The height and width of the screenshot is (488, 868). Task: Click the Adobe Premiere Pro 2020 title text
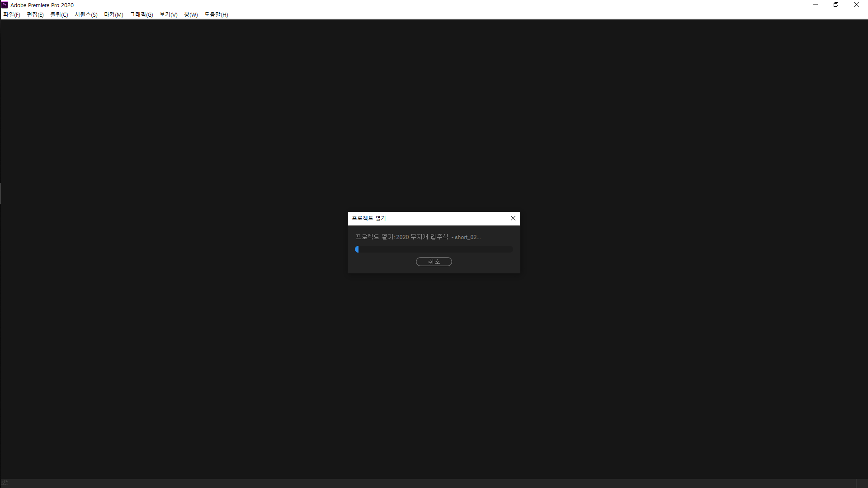point(43,5)
